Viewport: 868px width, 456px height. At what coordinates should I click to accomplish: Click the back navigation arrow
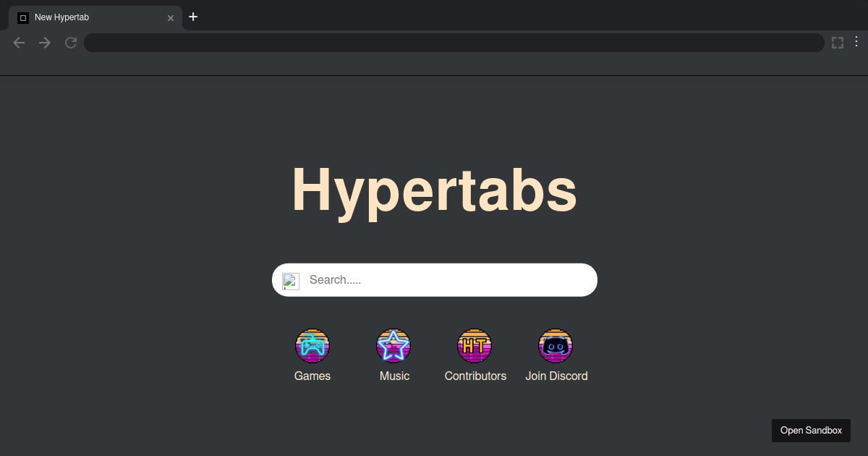19,43
